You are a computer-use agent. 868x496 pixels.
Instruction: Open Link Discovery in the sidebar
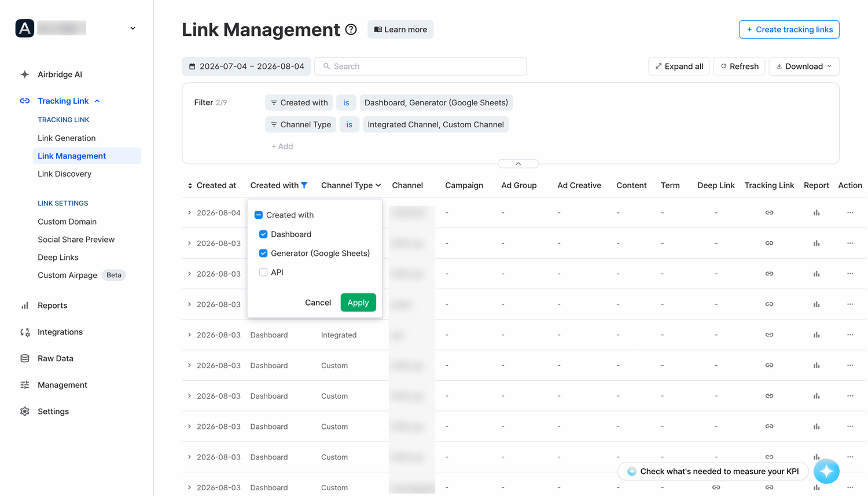coord(65,174)
